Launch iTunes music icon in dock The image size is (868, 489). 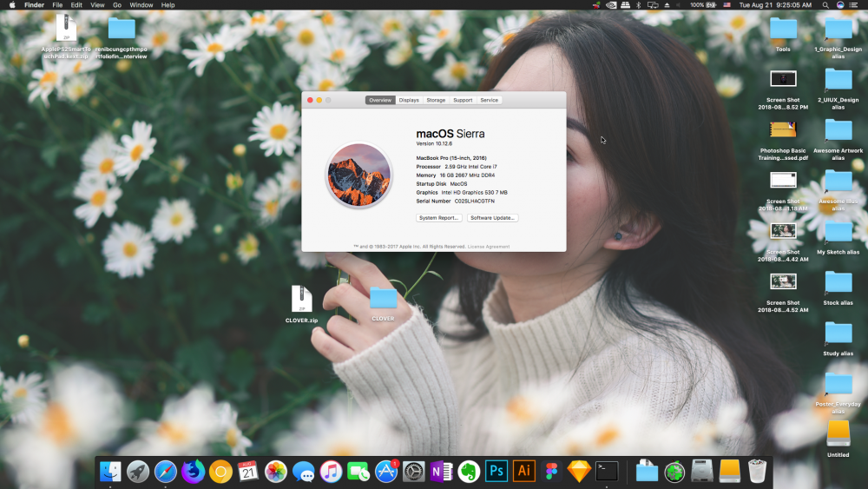(331, 472)
